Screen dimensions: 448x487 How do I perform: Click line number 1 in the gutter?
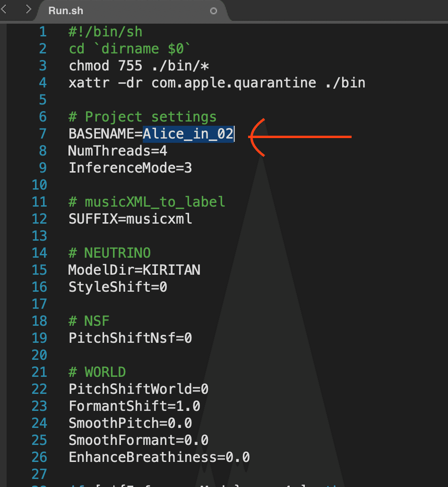(43, 32)
